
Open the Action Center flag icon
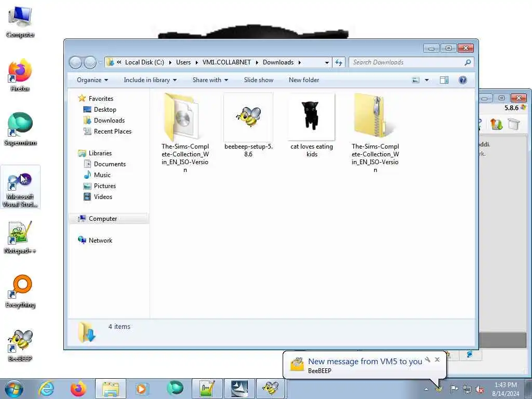click(x=454, y=389)
